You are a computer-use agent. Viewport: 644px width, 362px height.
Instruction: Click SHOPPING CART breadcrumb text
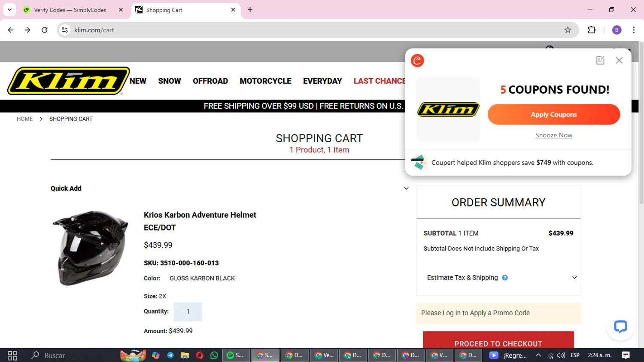click(71, 119)
